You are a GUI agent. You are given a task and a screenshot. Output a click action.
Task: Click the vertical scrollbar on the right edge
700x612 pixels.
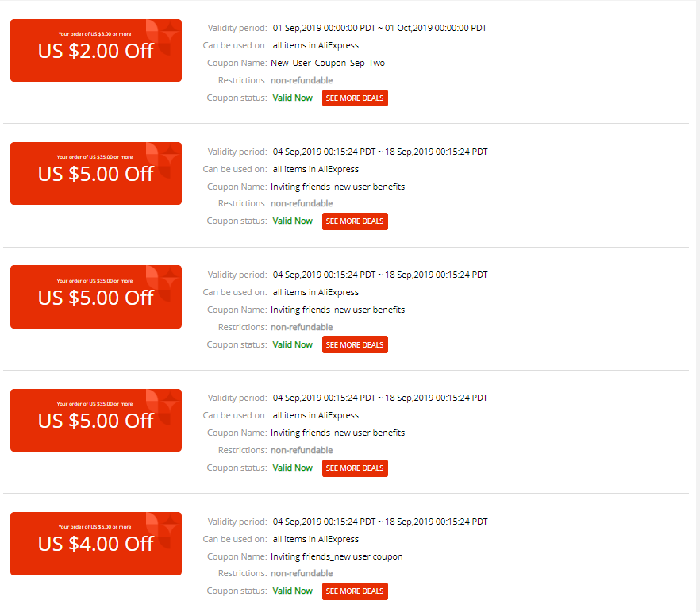point(697,306)
